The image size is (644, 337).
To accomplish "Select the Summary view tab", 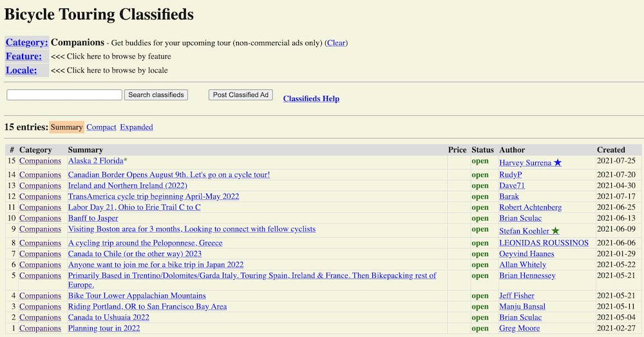I will (66, 127).
